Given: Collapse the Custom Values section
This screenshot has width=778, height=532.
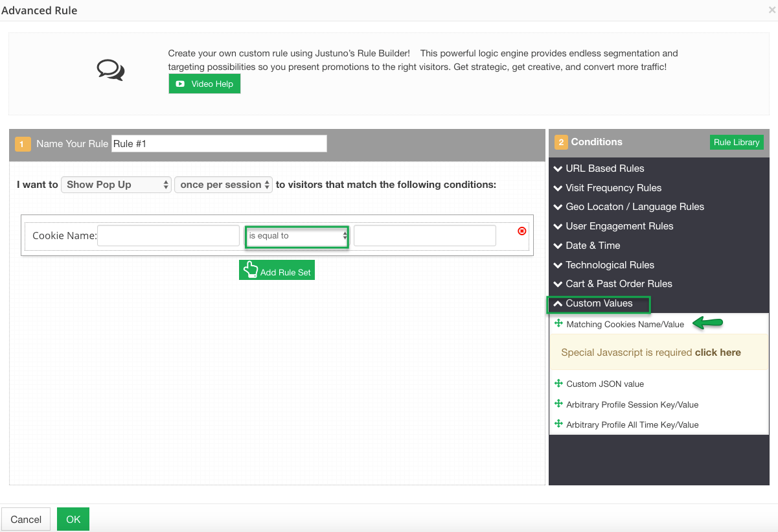Looking at the screenshot, I should pyautogui.click(x=599, y=303).
